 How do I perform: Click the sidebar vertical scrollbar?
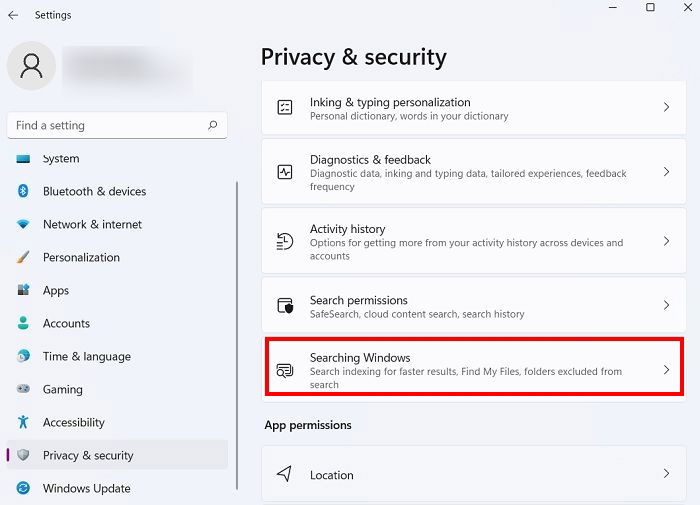point(237,335)
